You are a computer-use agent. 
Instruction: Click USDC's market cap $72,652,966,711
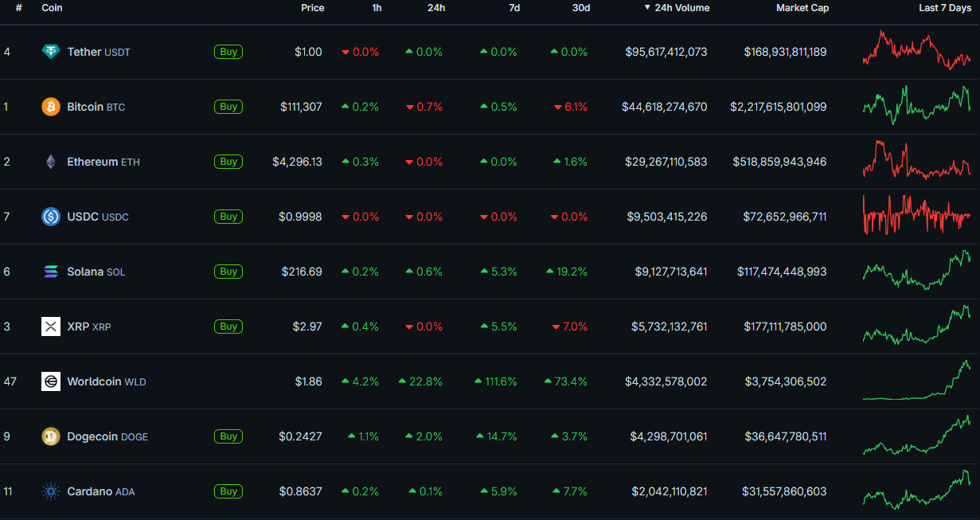point(786,217)
